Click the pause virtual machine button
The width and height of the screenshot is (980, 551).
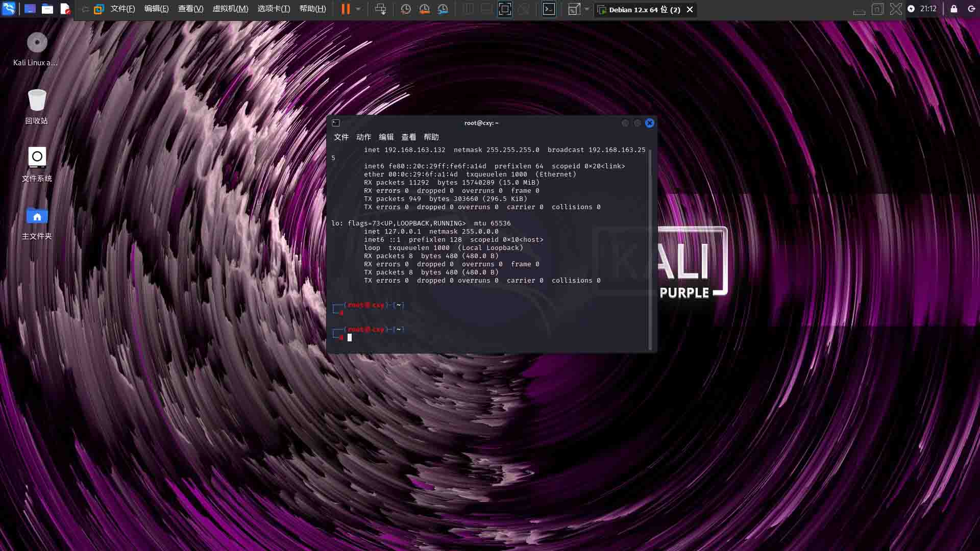(x=346, y=9)
